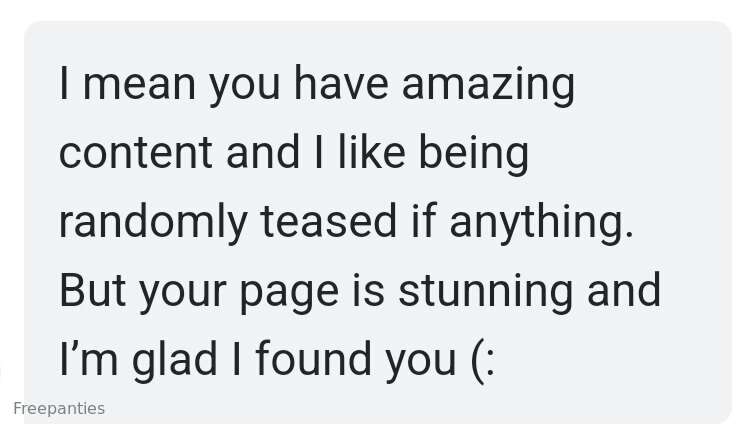Click the word "I'm" starting last line
The height and width of the screenshot is (431, 745).
88,359
